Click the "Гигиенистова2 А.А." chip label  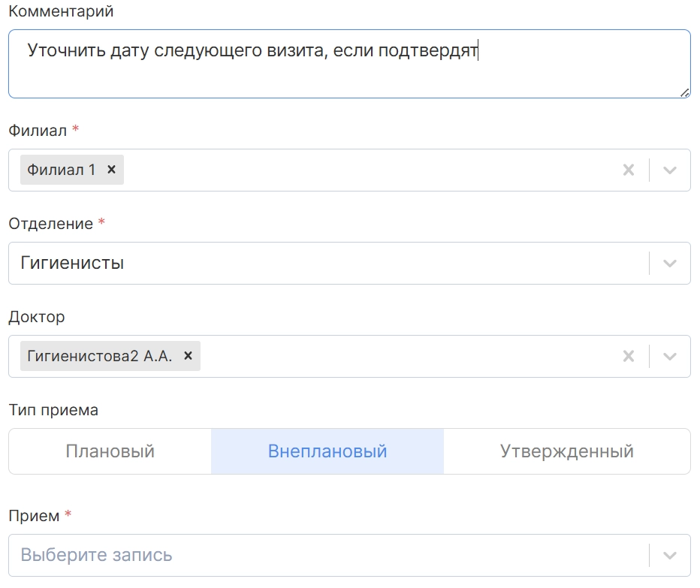pyautogui.click(x=100, y=356)
